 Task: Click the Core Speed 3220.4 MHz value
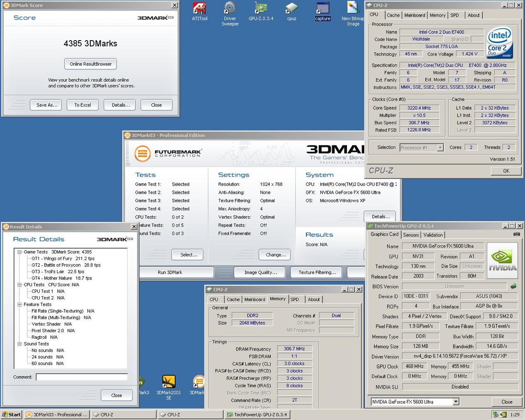pyautogui.click(x=419, y=108)
